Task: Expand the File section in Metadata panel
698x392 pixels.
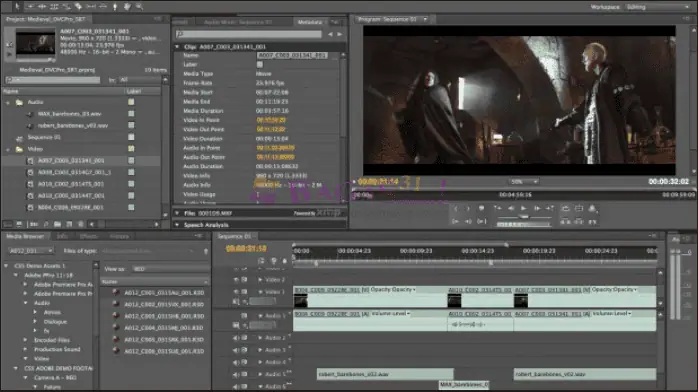Action: (177, 213)
